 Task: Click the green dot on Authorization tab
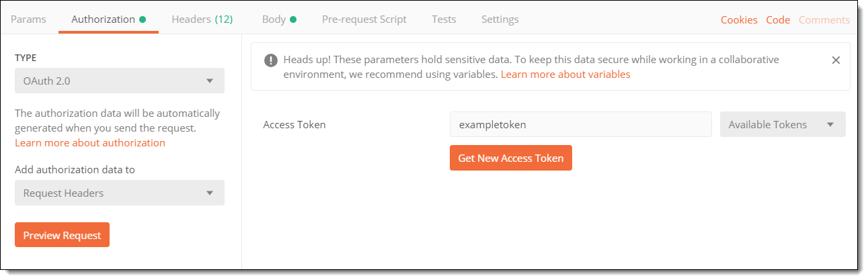coord(143,19)
